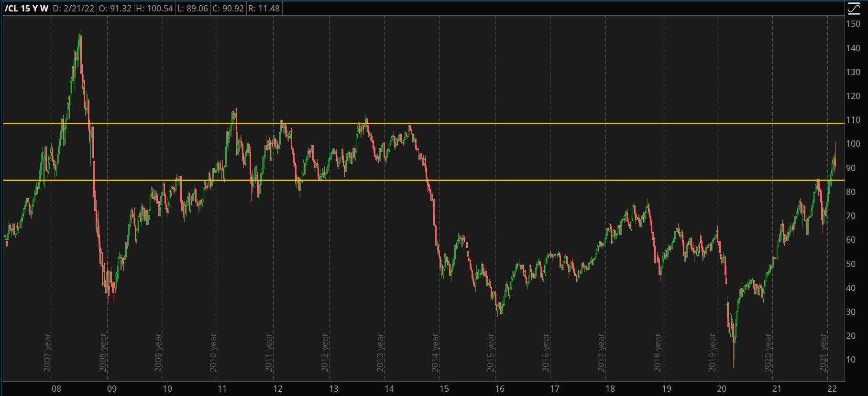
Task: Select the lower yellow horizontal line near 85
Action: (x=424, y=181)
